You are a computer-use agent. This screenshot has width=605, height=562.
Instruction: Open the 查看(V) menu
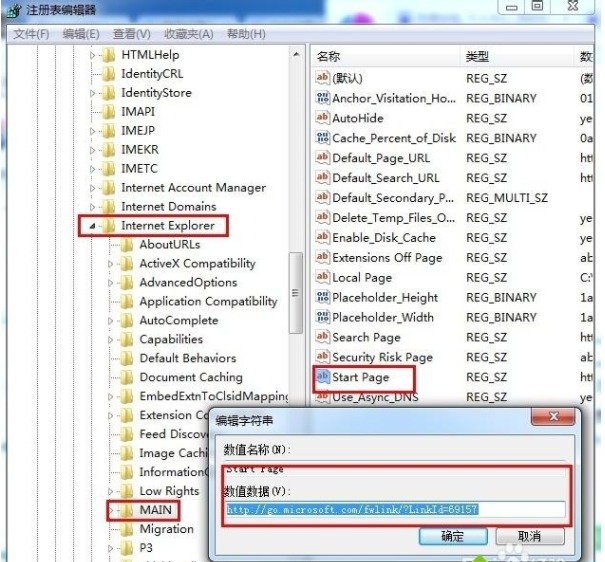132,34
